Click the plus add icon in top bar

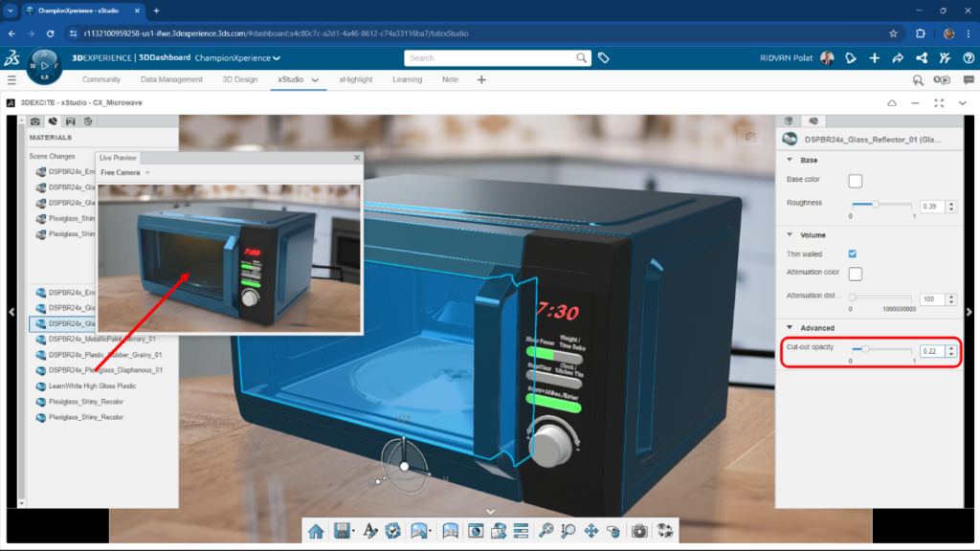[875, 58]
